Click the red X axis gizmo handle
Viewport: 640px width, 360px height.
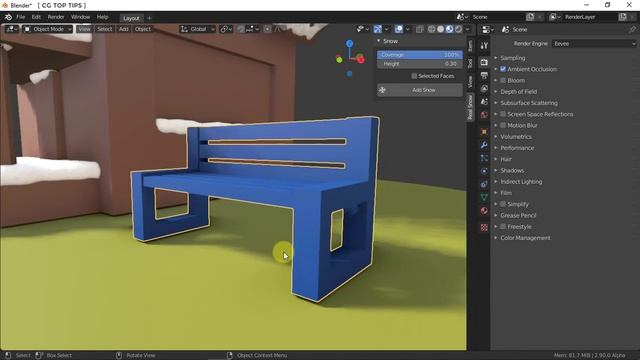pyautogui.click(x=360, y=60)
